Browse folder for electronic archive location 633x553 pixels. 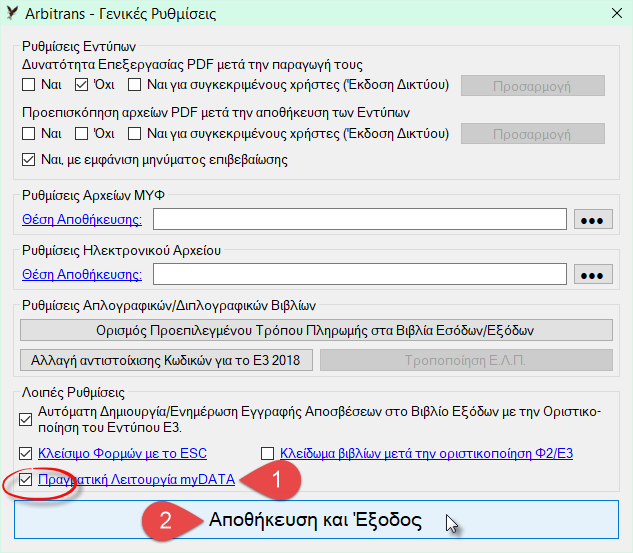(593, 275)
